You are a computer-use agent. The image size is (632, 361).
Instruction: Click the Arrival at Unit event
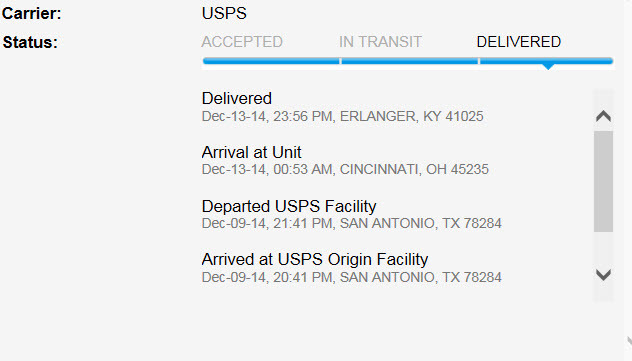[x=252, y=152]
